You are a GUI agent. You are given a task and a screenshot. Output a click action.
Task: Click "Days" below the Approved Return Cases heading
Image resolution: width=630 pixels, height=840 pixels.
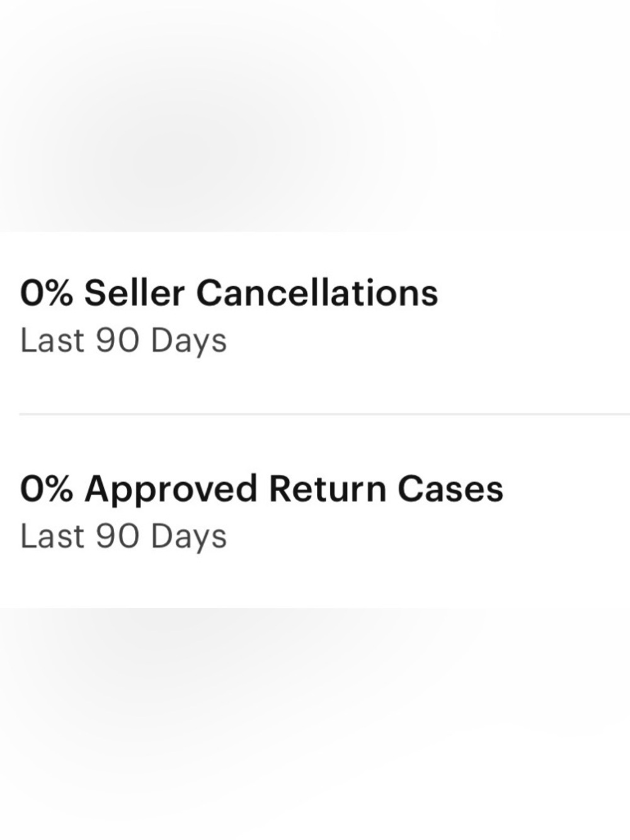coord(188,538)
